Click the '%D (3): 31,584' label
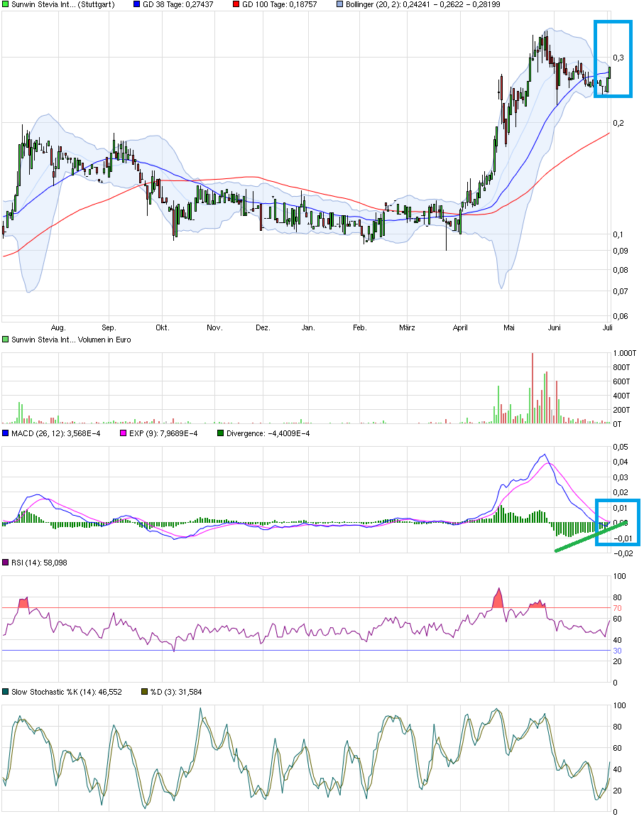The image size is (644, 819). (x=176, y=692)
